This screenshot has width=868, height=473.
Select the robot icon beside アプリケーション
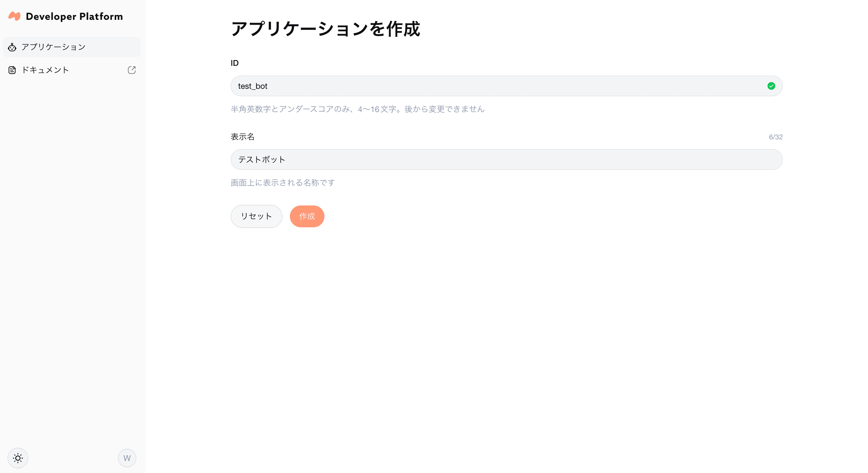click(x=12, y=47)
